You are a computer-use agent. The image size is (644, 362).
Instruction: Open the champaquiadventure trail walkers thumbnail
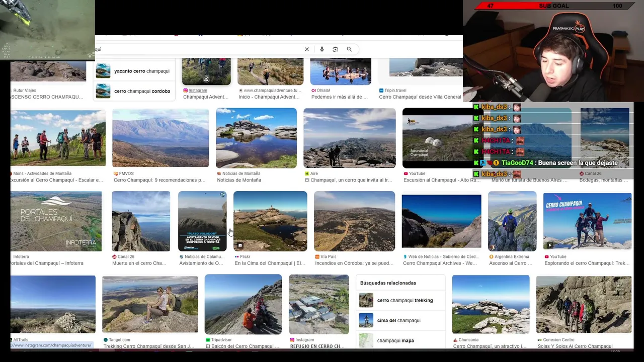[x=270, y=71]
